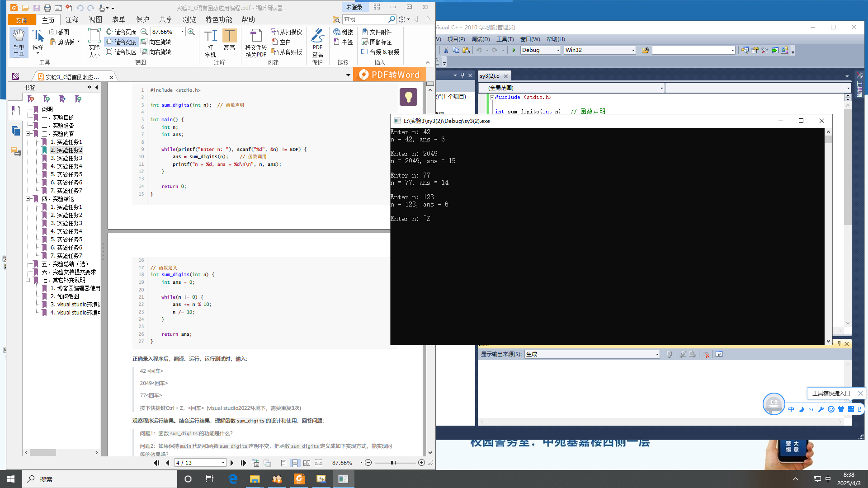
Task: Click the Start Debugging green arrow
Action: (x=514, y=50)
